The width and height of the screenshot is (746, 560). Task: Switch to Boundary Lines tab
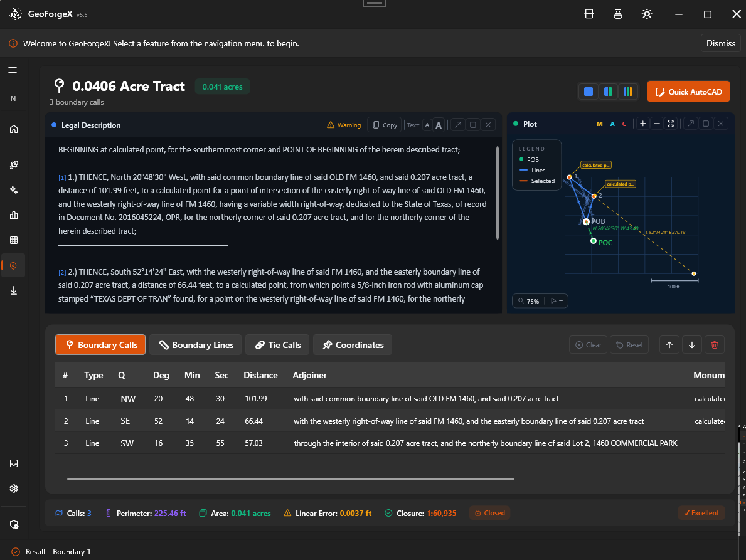[x=196, y=345]
